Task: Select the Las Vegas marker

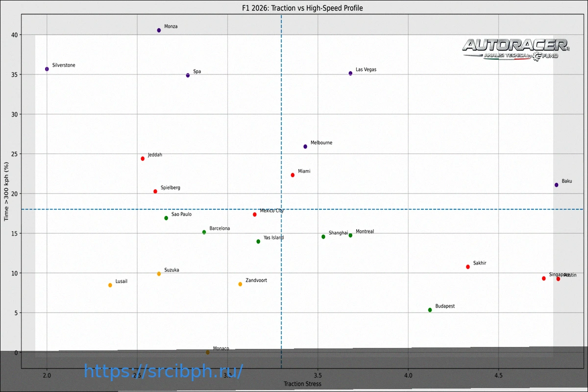Action: click(350, 73)
